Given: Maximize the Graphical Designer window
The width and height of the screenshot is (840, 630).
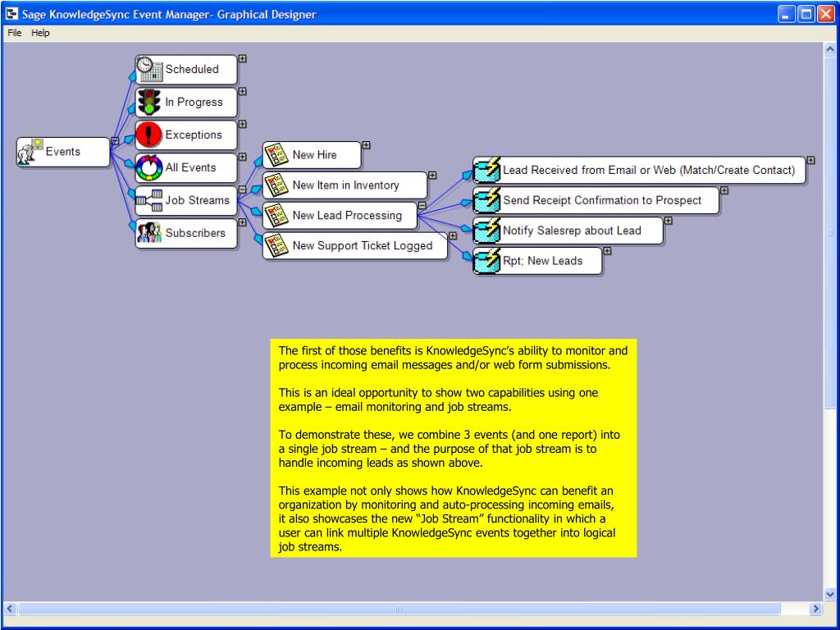Looking at the screenshot, I should coord(806,14).
